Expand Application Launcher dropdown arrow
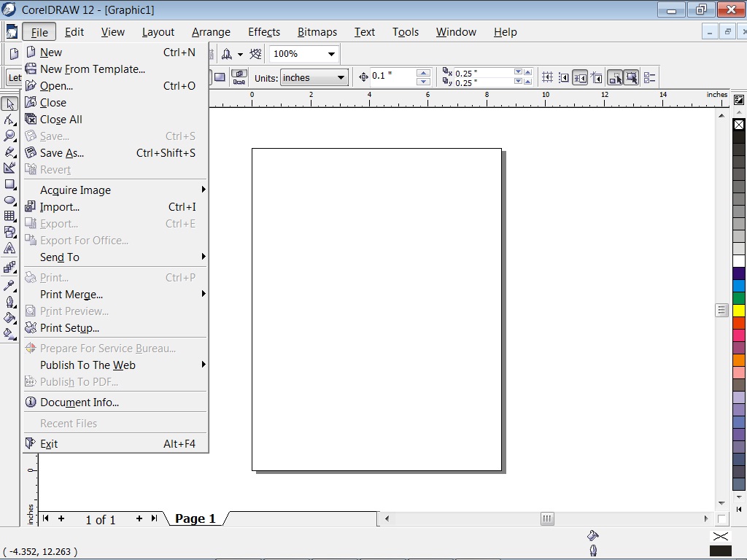Screen dimensions: 747x560 240,55
